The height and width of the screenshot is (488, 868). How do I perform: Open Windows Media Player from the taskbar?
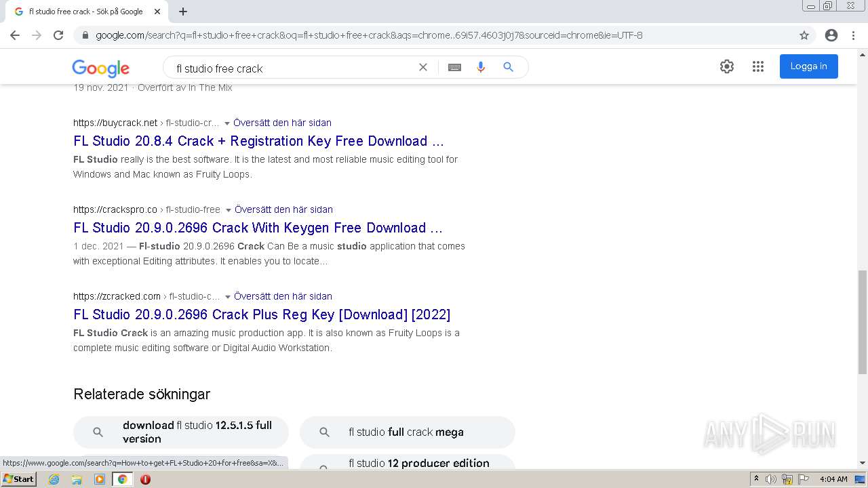(x=100, y=479)
